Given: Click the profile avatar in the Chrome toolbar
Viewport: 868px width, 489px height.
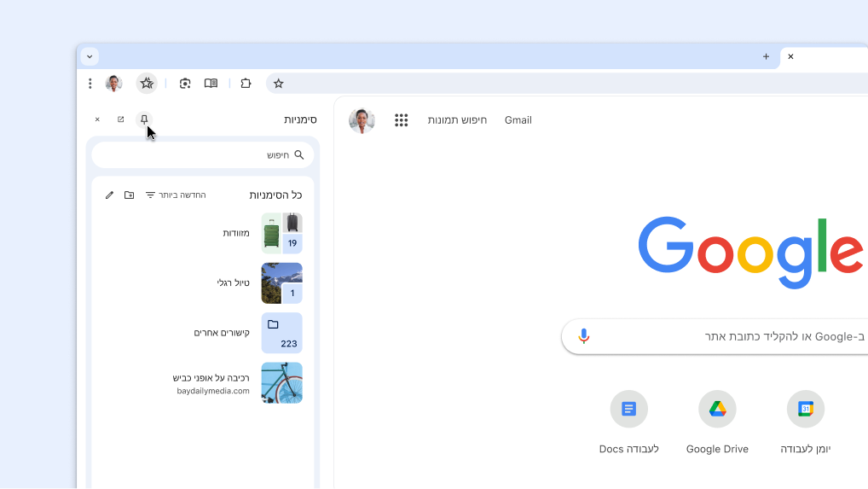Looking at the screenshot, I should (x=114, y=84).
